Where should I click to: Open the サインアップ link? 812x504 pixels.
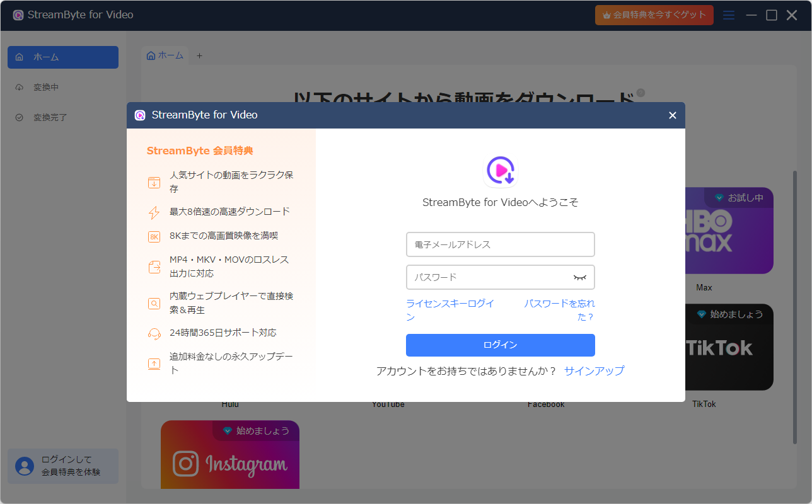coord(594,371)
